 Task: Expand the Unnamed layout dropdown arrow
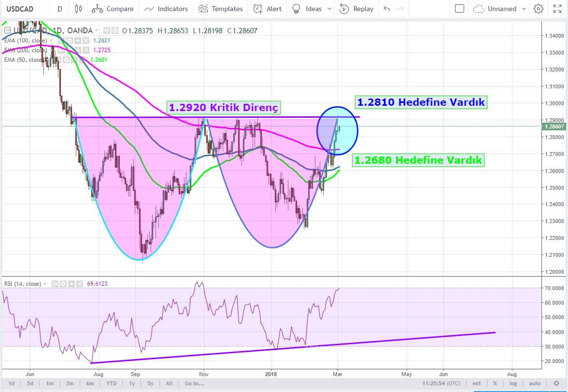click(525, 9)
